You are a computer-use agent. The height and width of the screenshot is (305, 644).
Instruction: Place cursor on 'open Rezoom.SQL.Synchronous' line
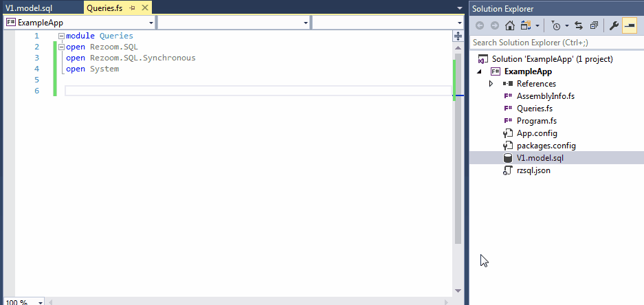pos(131,58)
